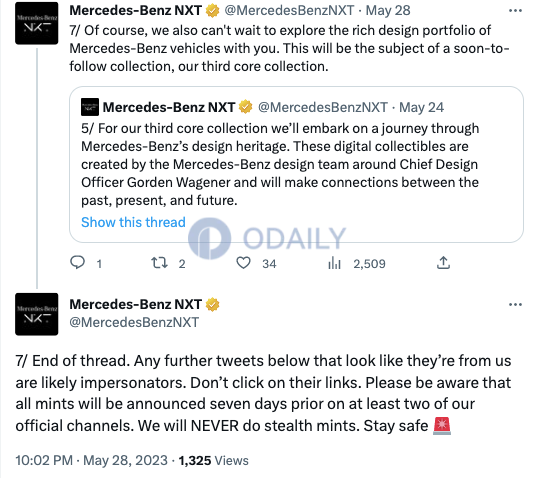The width and height of the screenshot is (535, 478).
Task: Retweet the first tweet with arrows icon
Action: (159, 263)
